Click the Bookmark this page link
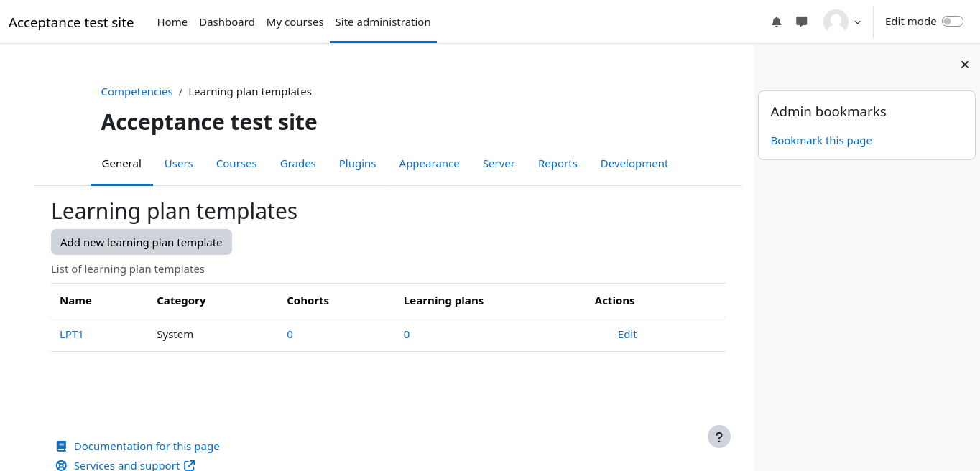Viewport: 980px width, 471px height. (820, 141)
